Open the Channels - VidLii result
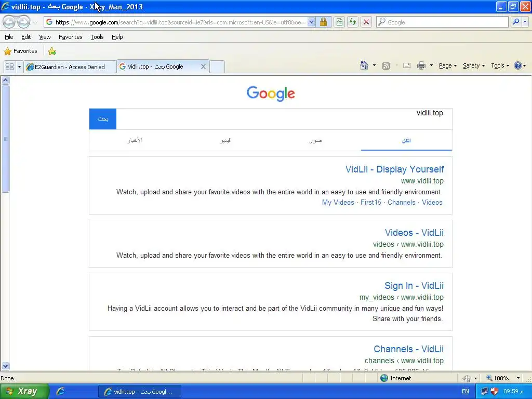The height and width of the screenshot is (399, 532). [x=408, y=349]
